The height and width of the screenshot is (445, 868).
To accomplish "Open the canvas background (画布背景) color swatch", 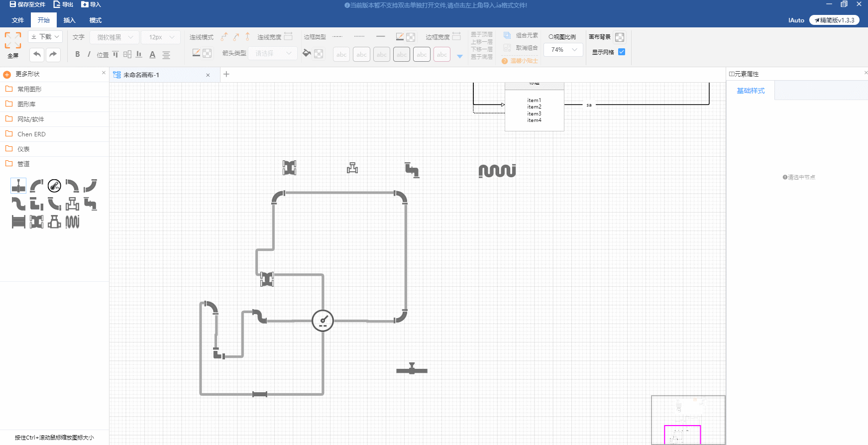I will coord(620,37).
